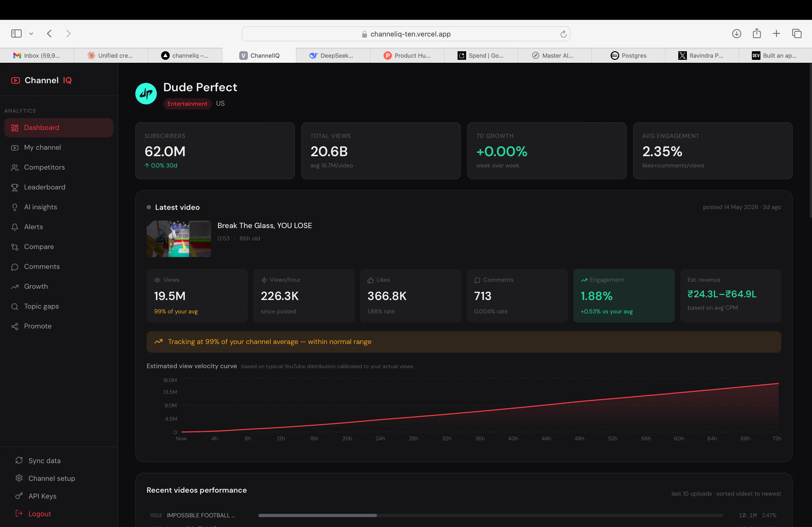Click the Sync data refresh icon

(19, 460)
